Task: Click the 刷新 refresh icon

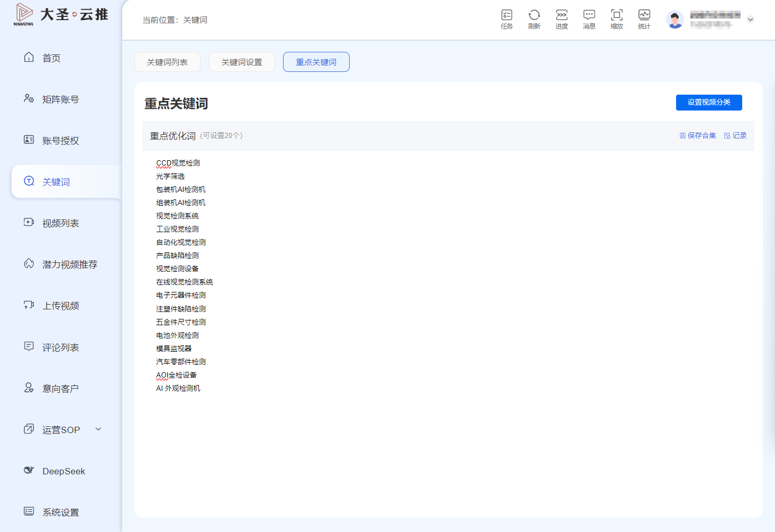Action: (x=534, y=19)
